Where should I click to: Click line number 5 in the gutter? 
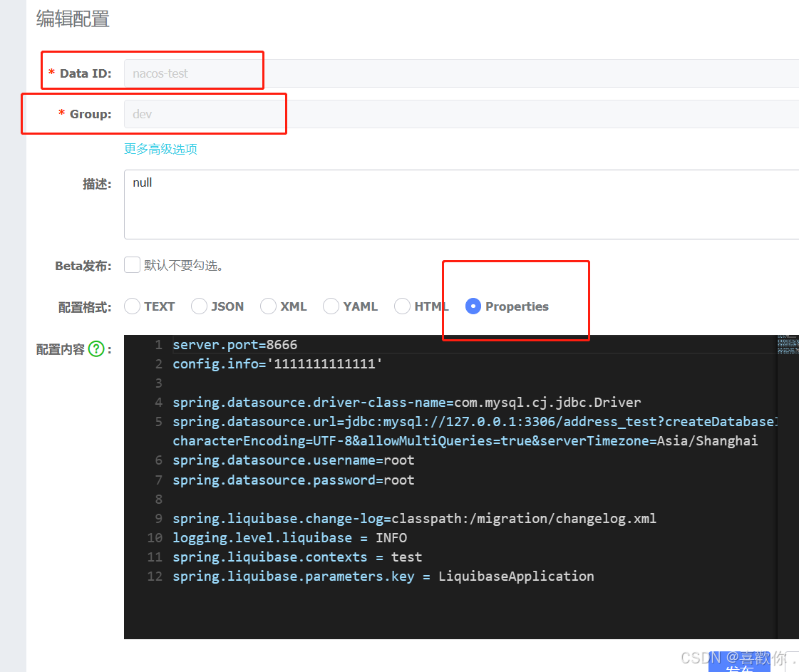click(158, 421)
